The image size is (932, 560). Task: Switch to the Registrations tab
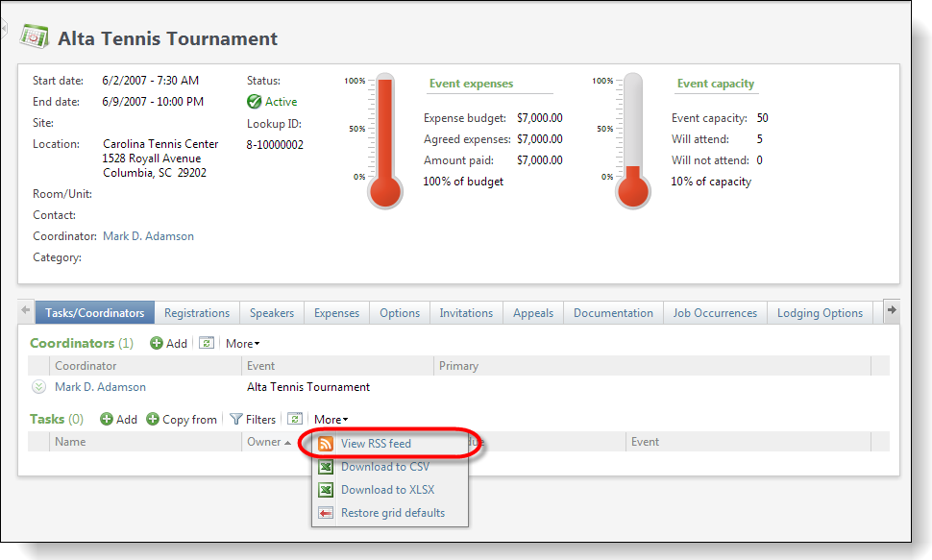(x=197, y=312)
